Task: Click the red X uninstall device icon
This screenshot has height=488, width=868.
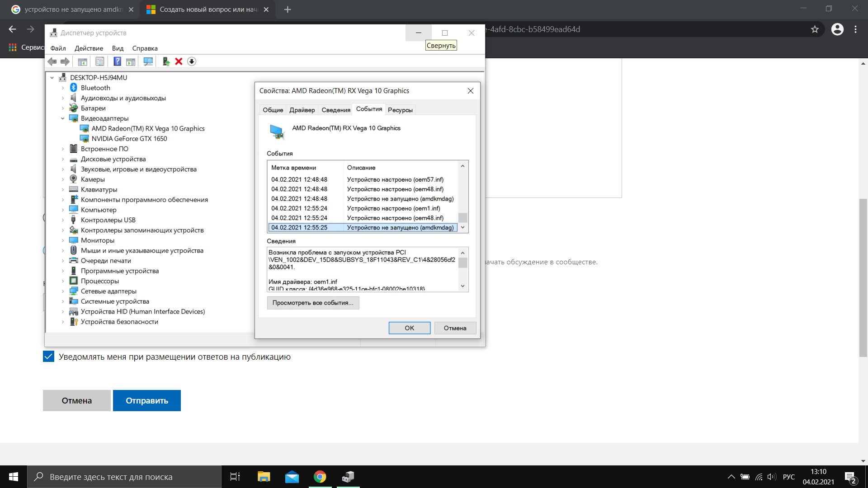Action: [x=179, y=61]
